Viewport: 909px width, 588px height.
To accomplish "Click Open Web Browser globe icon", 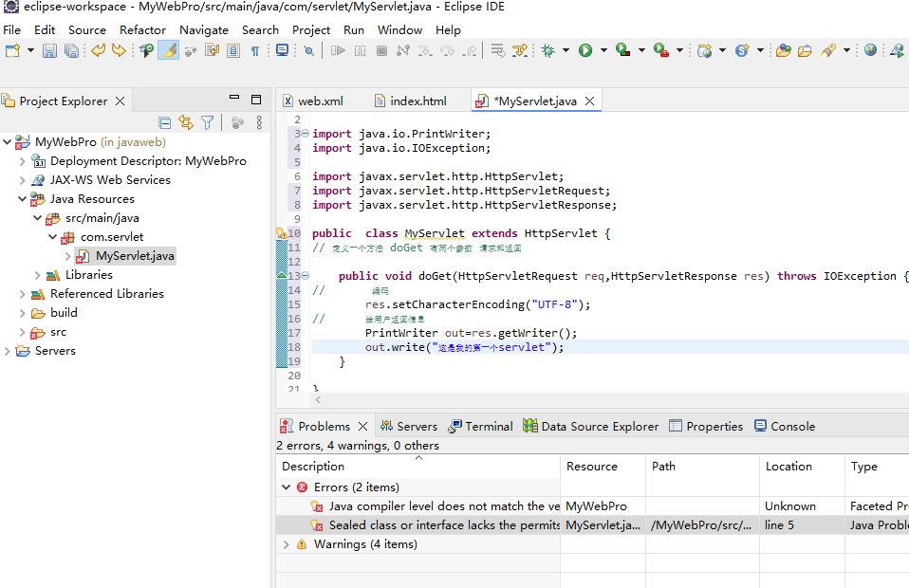I will click(870, 50).
